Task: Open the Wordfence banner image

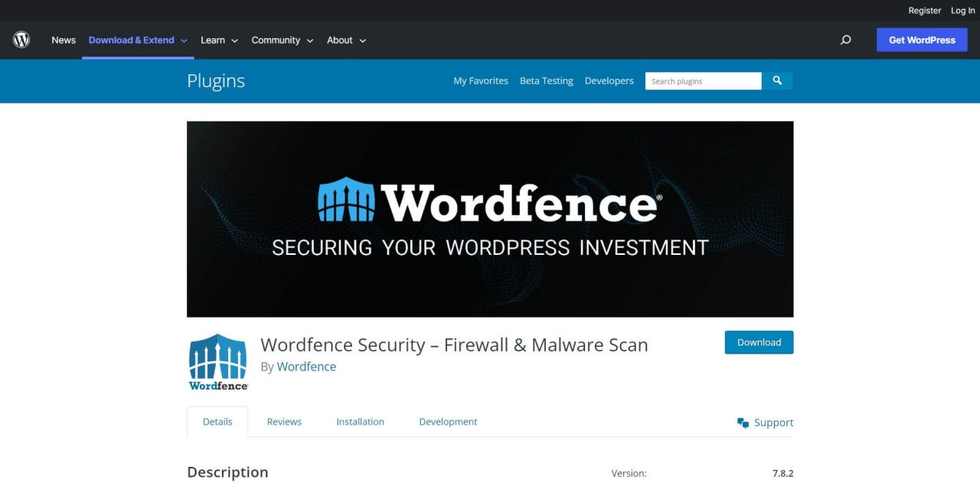Action: point(490,219)
